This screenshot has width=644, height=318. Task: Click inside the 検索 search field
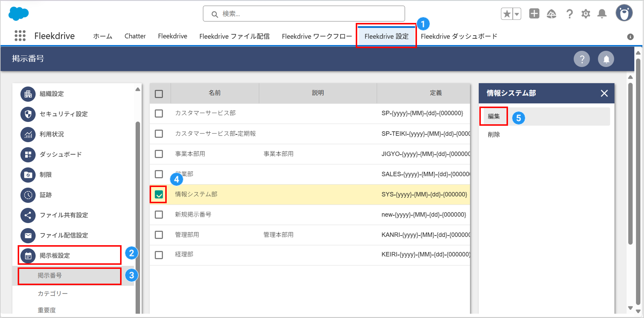[304, 14]
